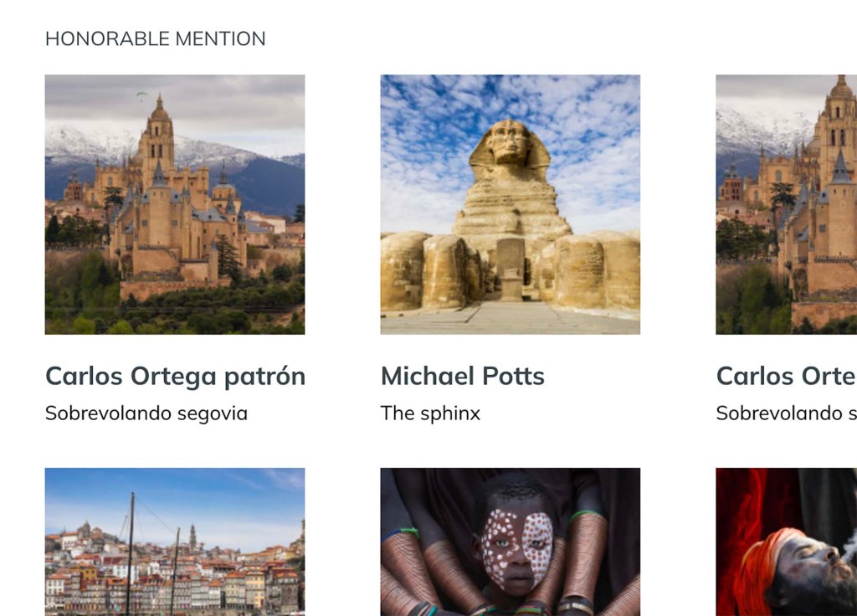Screen dimensions: 857x616
Task: View the man in orange turban photo
Action: pyautogui.click(x=786, y=542)
